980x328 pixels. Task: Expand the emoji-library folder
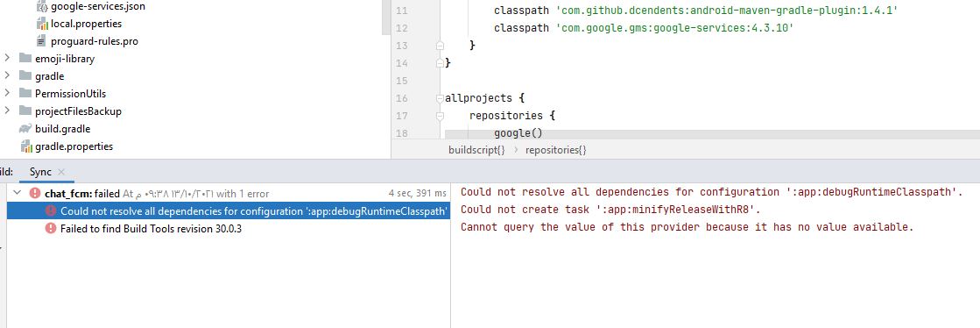[x=7, y=58]
